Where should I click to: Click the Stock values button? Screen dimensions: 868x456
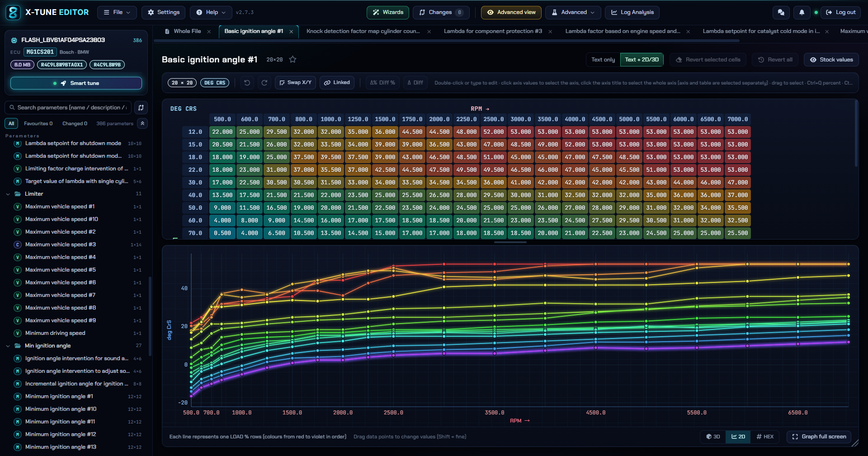[831, 60]
